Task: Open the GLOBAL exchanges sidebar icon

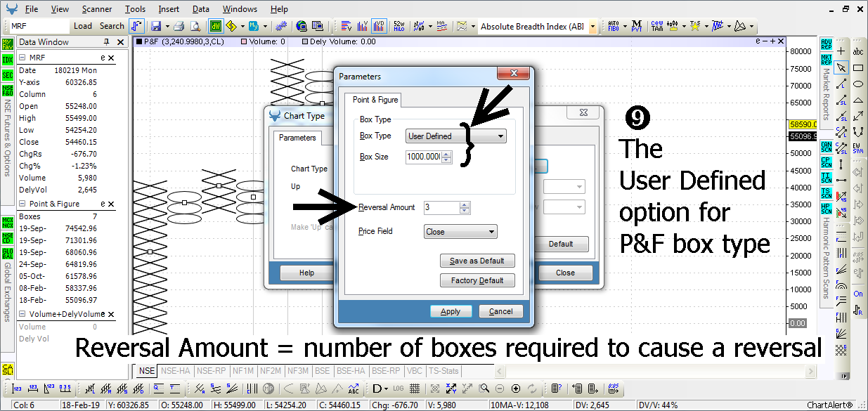Action: pos(8,254)
